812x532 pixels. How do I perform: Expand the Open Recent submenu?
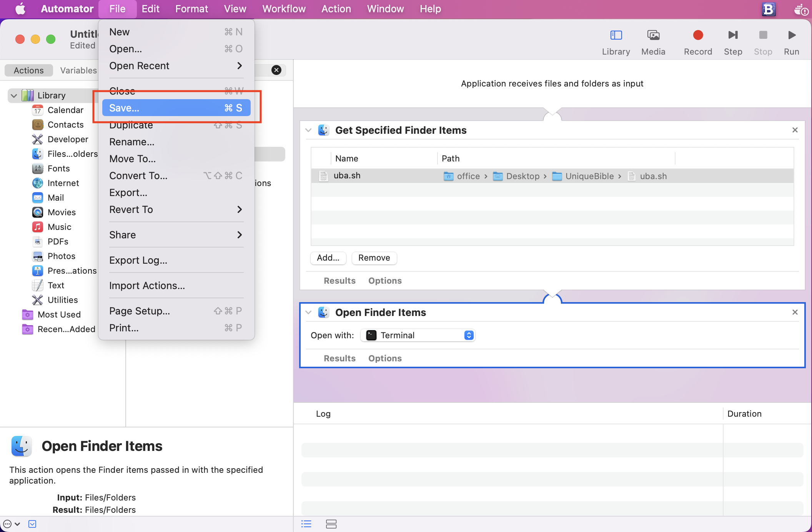176,66
